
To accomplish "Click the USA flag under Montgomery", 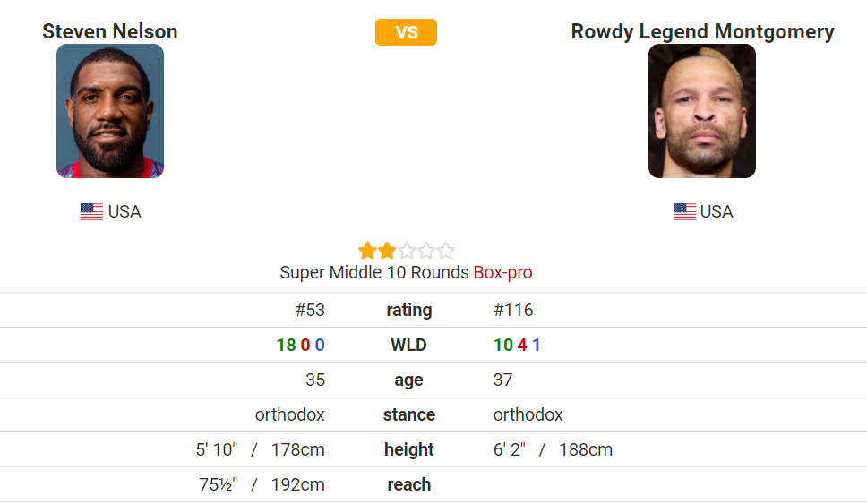I will pyautogui.click(x=684, y=211).
